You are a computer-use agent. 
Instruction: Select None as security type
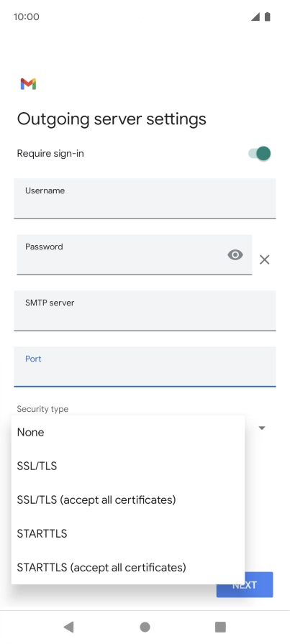tap(128, 432)
